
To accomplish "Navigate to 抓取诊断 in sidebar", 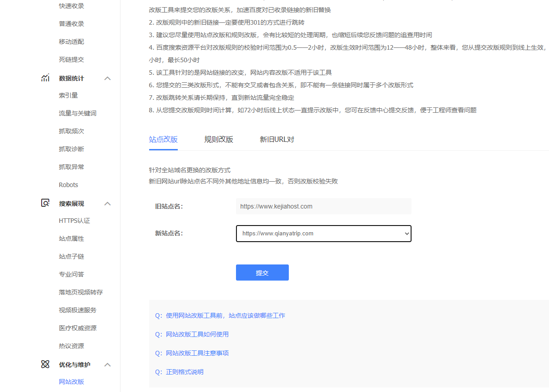I will (x=71, y=149).
